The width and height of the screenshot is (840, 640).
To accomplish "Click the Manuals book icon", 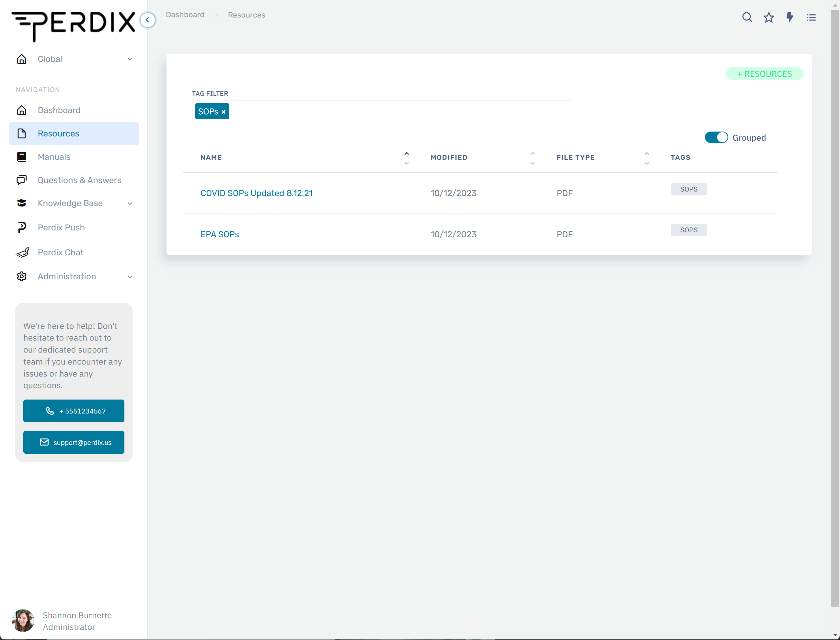I will coord(22,157).
